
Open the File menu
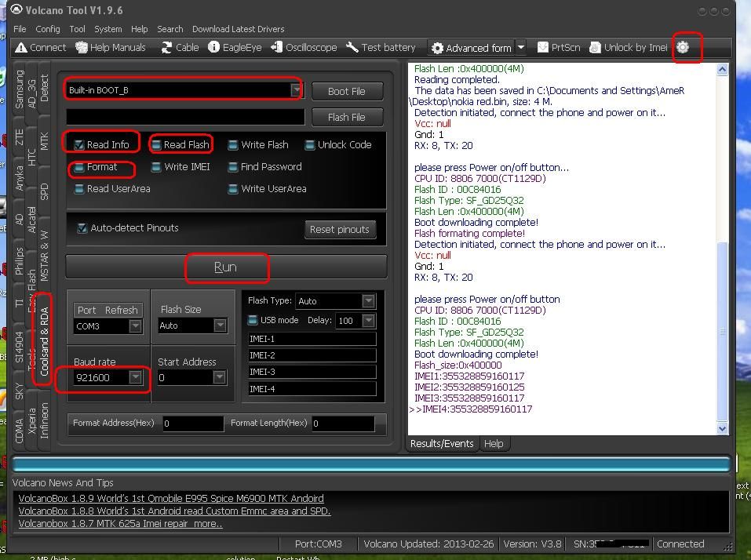[x=20, y=29]
